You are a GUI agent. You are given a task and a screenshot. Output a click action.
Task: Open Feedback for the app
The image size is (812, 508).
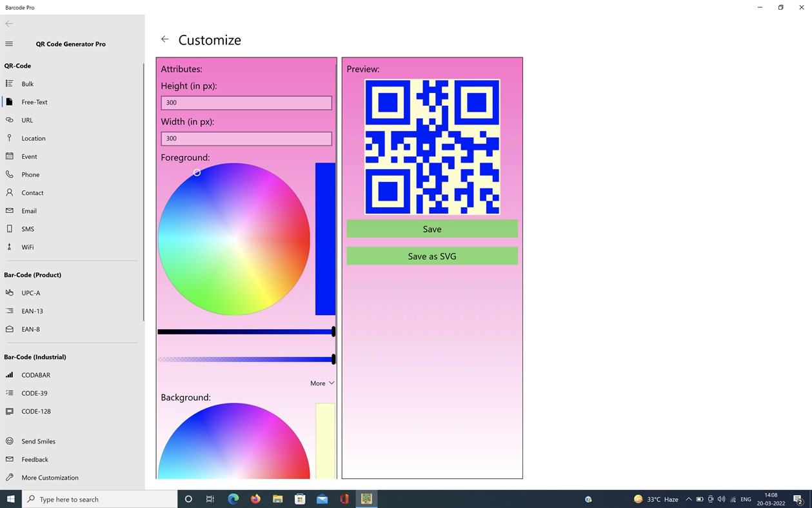click(35, 459)
